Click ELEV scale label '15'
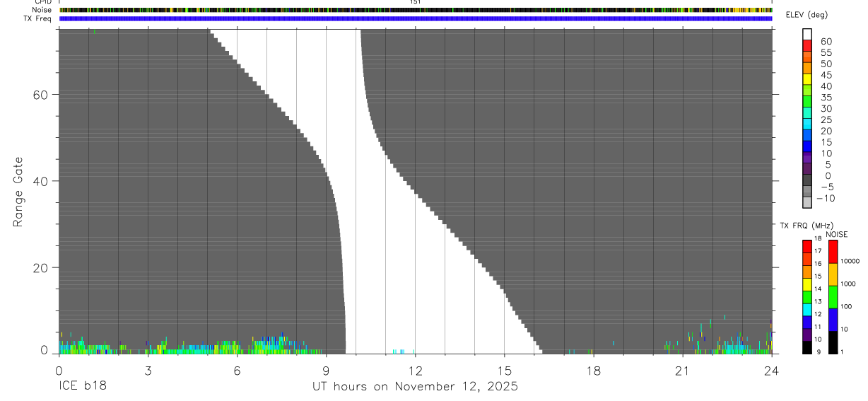This screenshot has width=868, height=401. [826, 142]
